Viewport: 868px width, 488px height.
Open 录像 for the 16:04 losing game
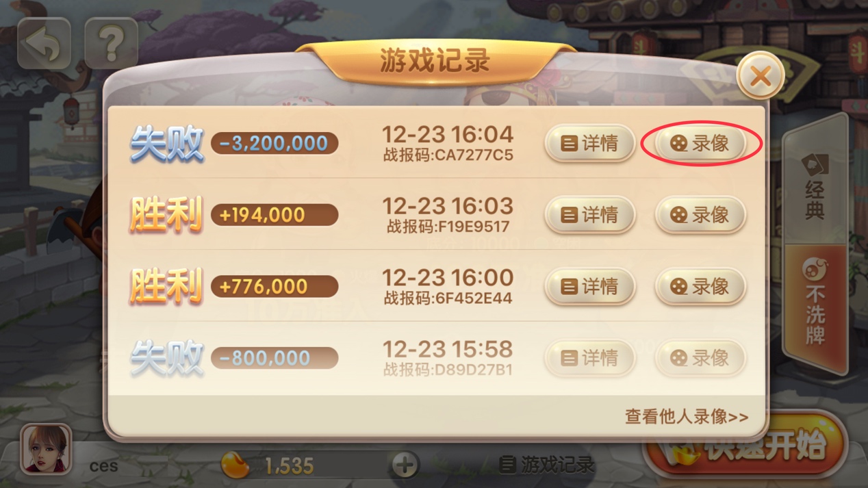click(x=700, y=144)
